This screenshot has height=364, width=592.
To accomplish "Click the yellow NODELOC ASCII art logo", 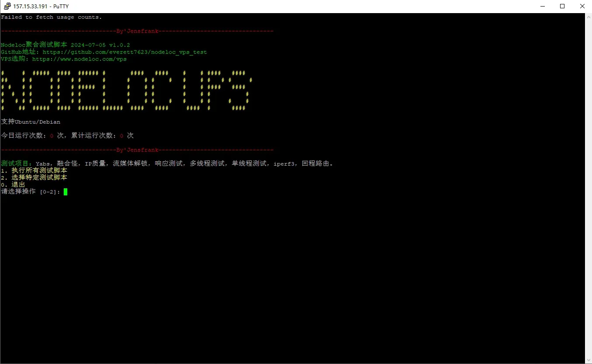I will pyautogui.click(x=127, y=90).
